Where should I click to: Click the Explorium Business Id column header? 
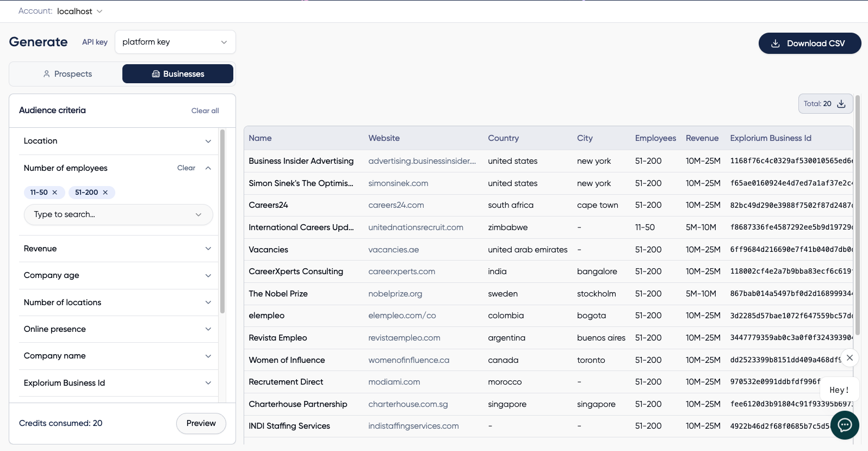point(771,138)
